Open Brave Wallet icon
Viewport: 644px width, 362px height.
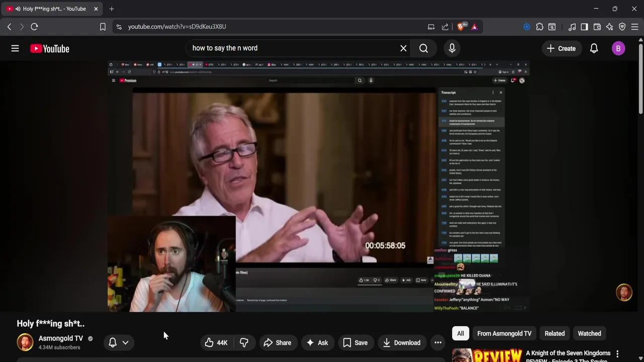click(x=597, y=27)
